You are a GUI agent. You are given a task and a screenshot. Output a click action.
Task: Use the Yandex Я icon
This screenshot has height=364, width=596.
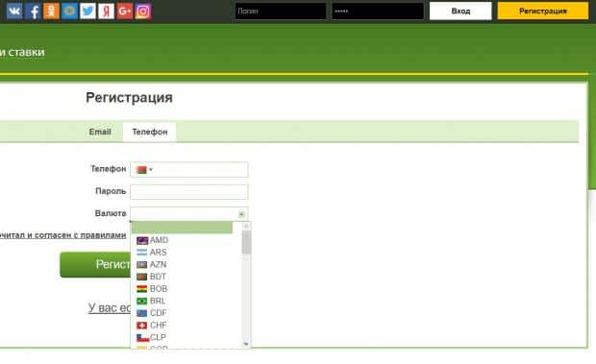pyautogui.click(x=106, y=11)
